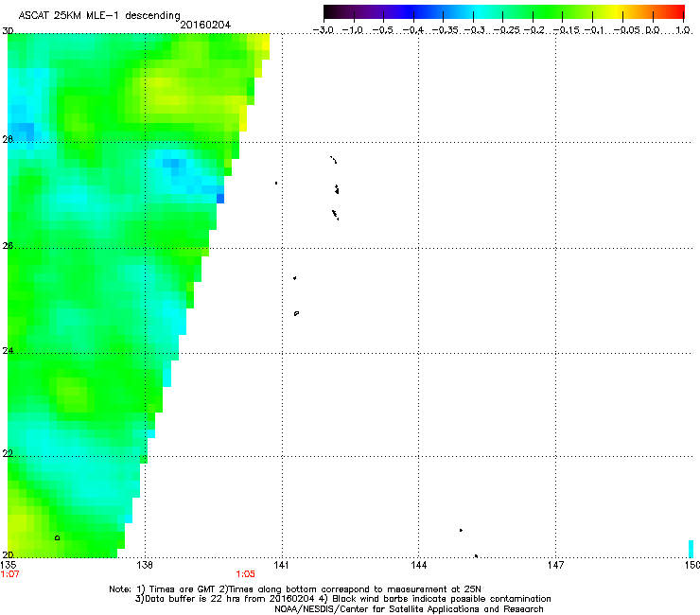700x615 pixels.
Task: Click the latitude label 26
Action: click(8, 245)
